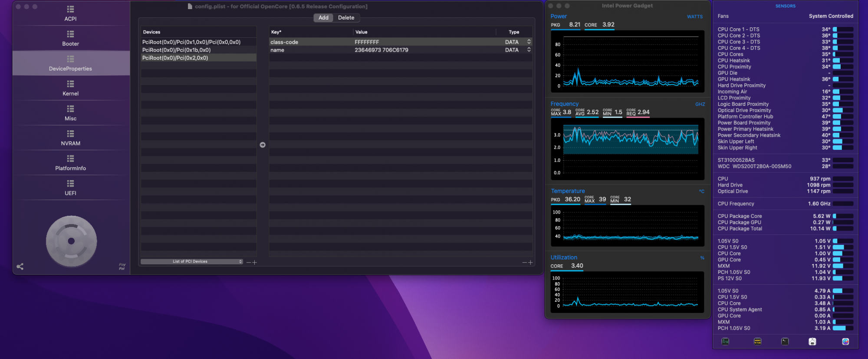This screenshot has width=868, height=359.
Task: Click the PS 12V S0 voltage row
Action: (785, 279)
